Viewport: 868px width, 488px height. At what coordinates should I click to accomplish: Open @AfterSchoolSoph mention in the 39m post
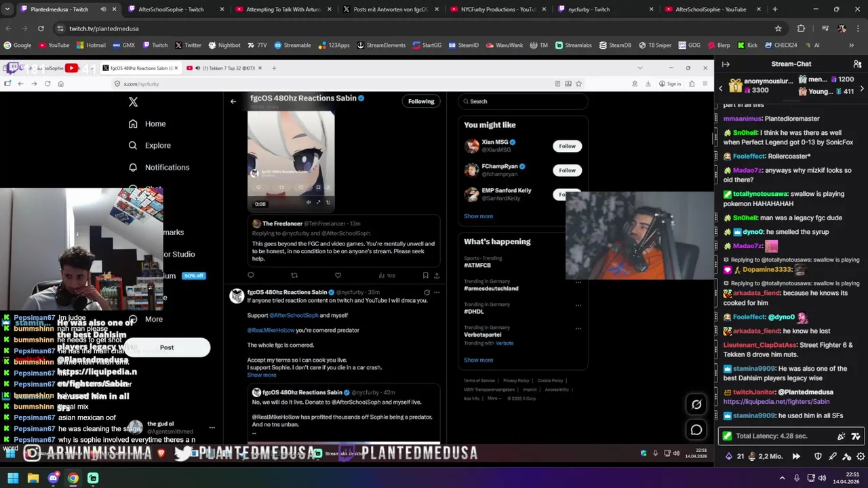point(294,315)
